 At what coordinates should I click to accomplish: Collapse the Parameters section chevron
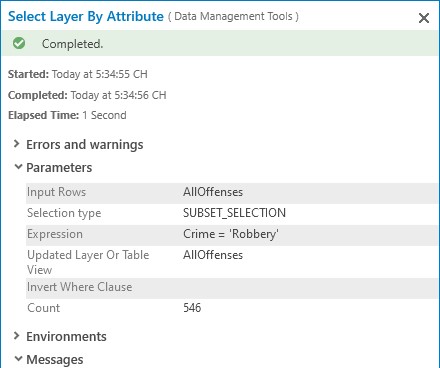coord(18,167)
